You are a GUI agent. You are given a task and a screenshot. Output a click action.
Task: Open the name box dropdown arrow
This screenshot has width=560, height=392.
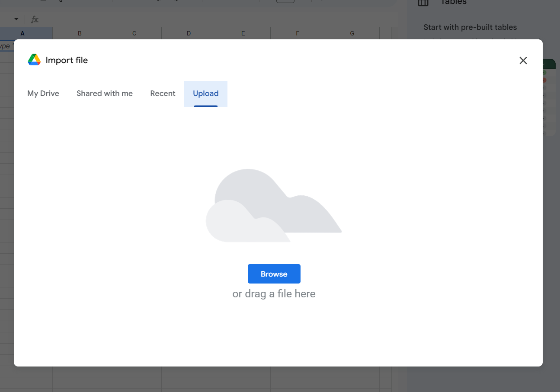pos(16,19)
